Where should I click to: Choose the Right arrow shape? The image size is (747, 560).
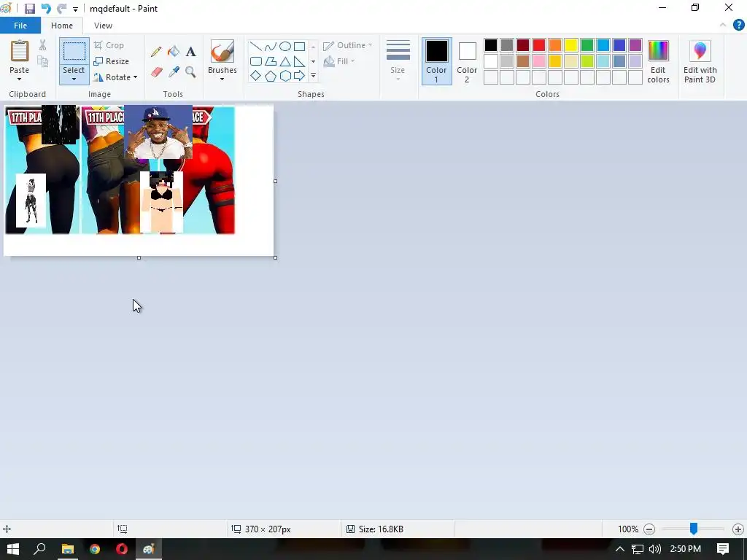coord(299,76)
